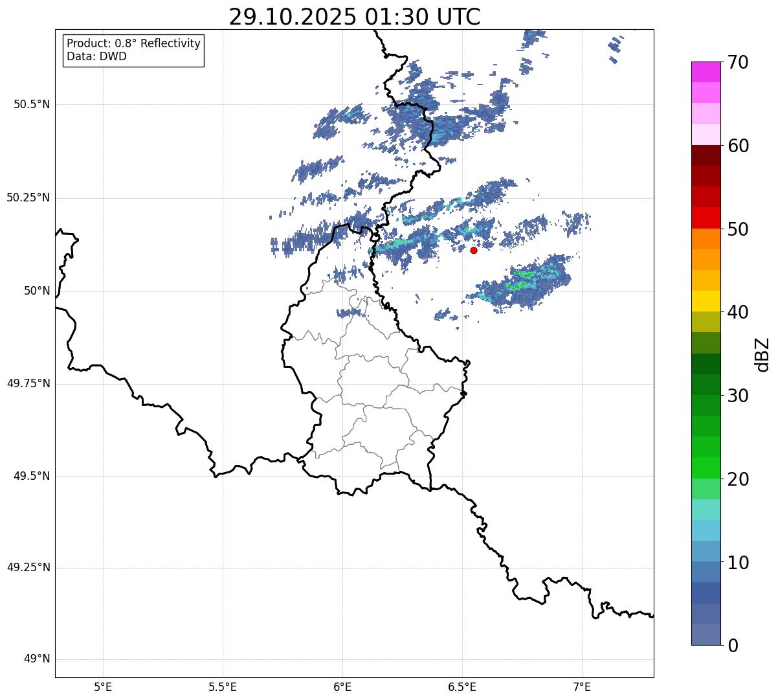Click the yellow colorbar segment at 40
The width and height of the screenshot is (778, 700).
706,302
